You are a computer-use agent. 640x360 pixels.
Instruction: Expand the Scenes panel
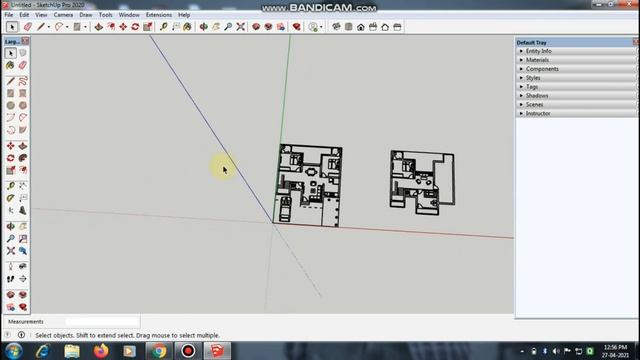click(576, 104)
